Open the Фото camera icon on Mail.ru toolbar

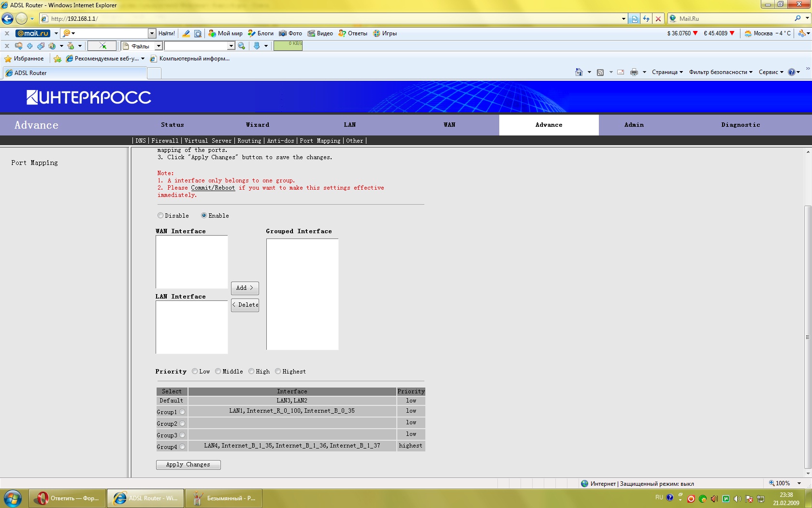point(283,33)
